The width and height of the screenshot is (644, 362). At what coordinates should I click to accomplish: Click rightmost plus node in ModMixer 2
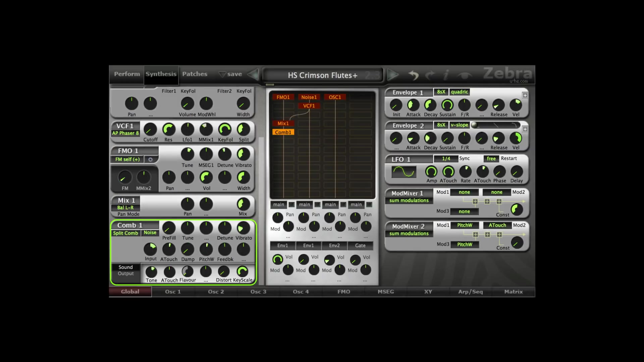point(499,235)
